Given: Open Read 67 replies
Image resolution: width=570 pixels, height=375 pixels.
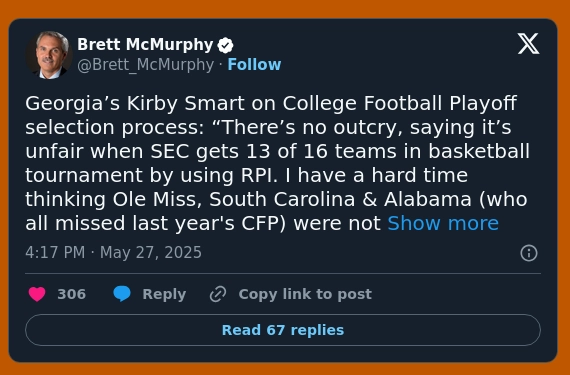Looking at the screenshot, I should (x=283, y=330).
